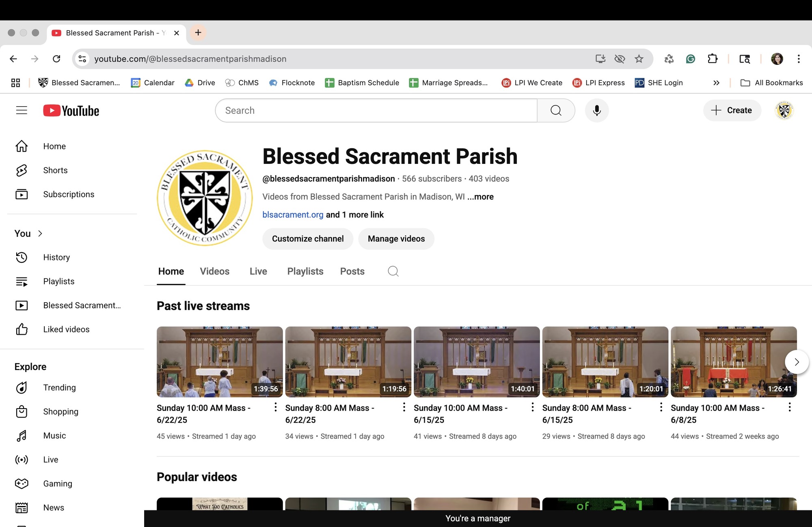
Task: Open the Chrome profile avatar
Action: coord(777,59)
